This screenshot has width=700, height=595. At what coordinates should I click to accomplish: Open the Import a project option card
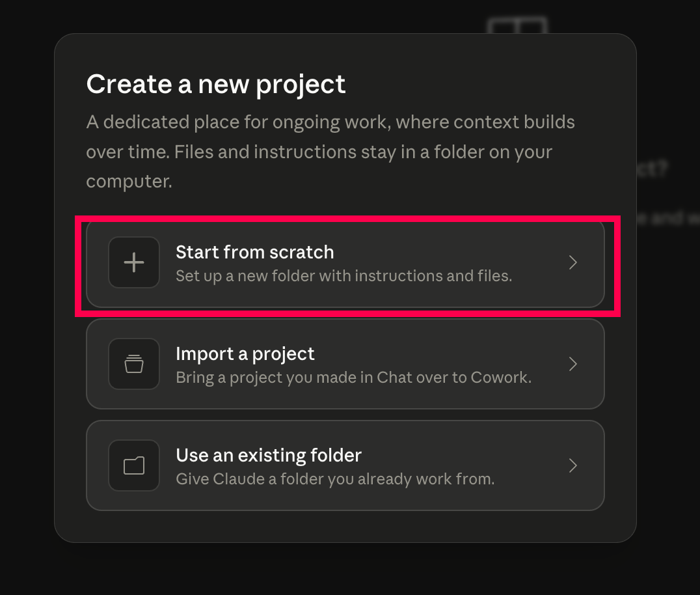click(x=345, y=364)
